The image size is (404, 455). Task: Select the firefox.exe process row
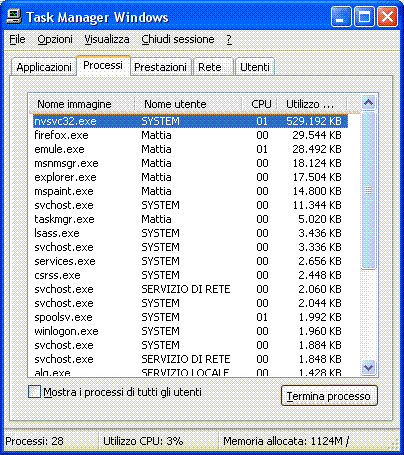click(x=190, y=135)
